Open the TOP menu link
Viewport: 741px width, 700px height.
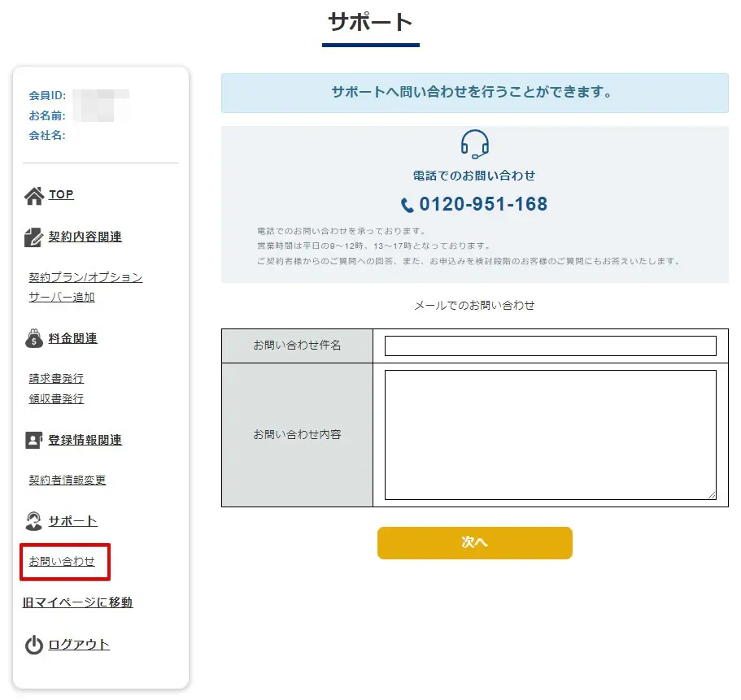(61, 195)
